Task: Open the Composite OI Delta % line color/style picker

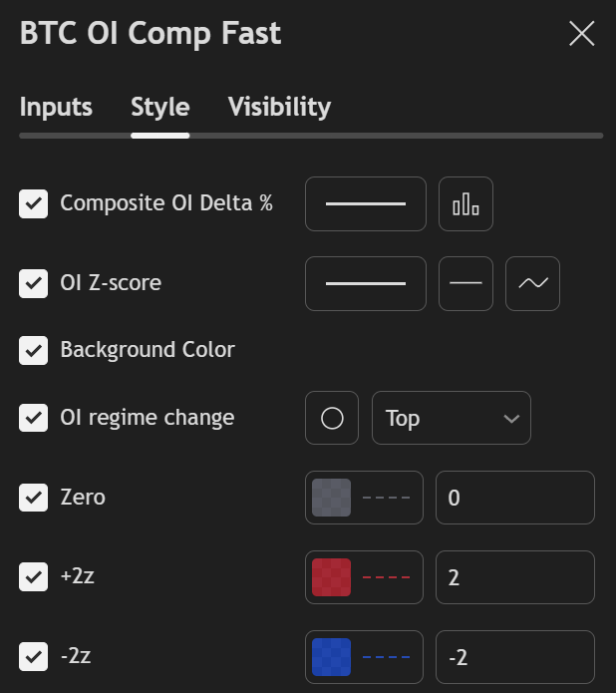Action: click(x=366, y=203)
